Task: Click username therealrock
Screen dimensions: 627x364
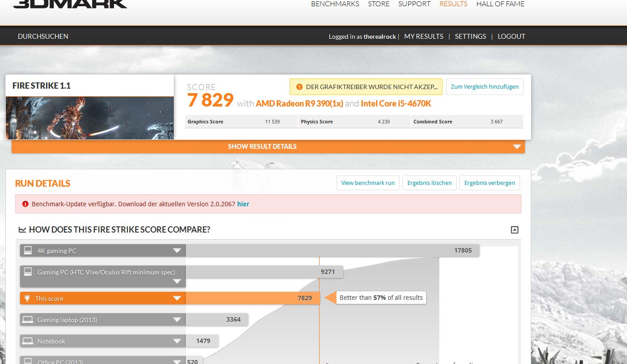Action: tap(380, 37)
